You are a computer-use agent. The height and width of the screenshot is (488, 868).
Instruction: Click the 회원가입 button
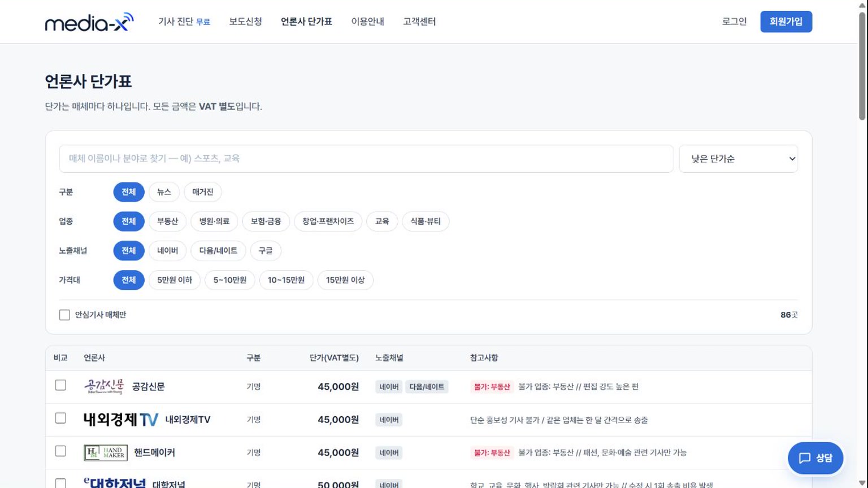click(x=786, y=21)
